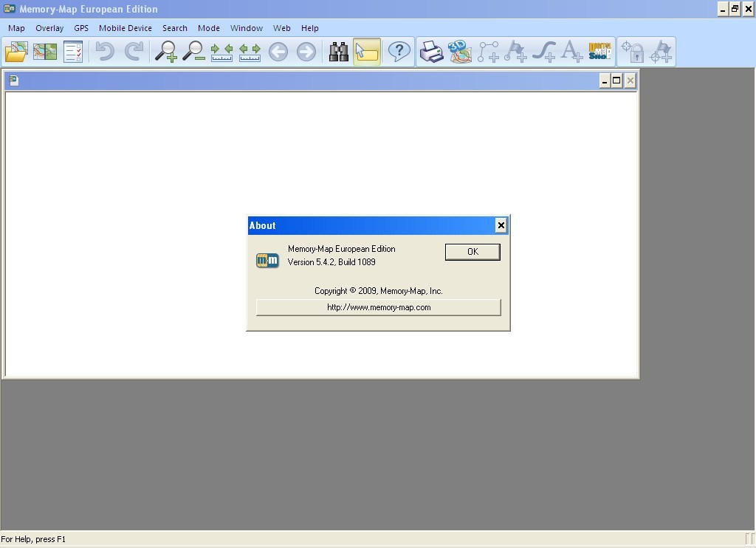Redo the last undone action

pyautogui.click(x=134, y=51)
